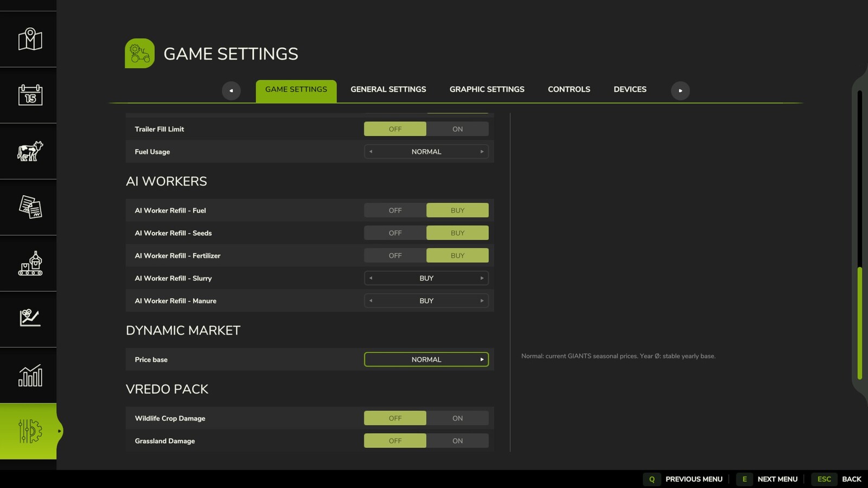Open the production chains factory icon
The image size is (868, 488).
click(30, 264)
